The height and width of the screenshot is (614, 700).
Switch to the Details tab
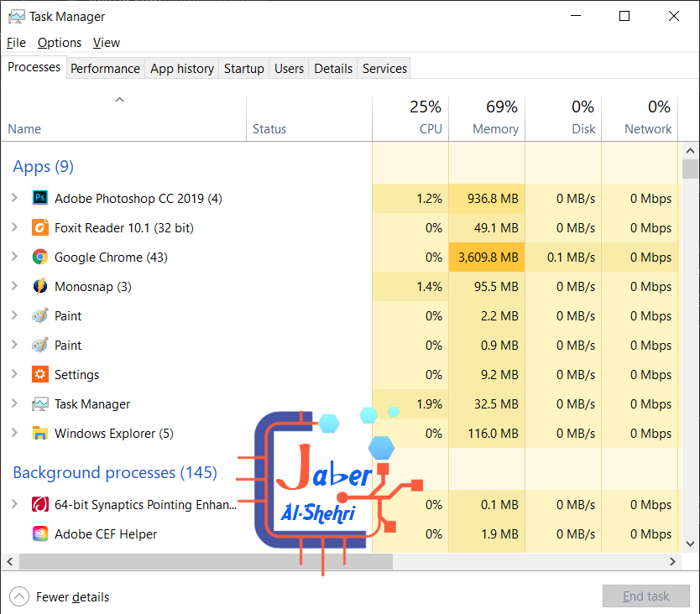333,68
